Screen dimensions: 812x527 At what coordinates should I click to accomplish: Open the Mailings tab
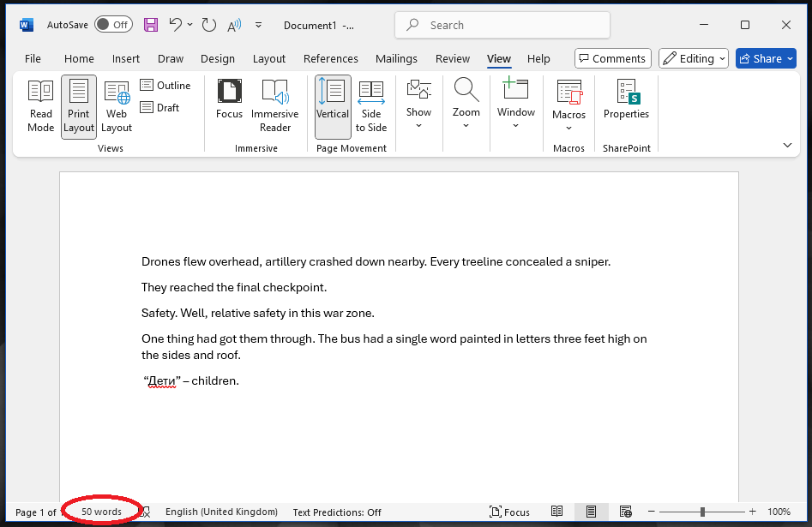[396, 59]
